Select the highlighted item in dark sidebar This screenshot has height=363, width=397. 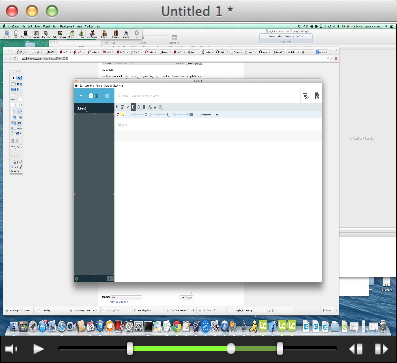94,108
